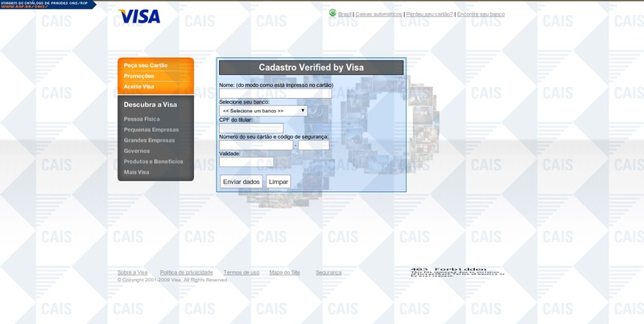
Task: Follow the 'Encontre seu banco' link
Action: pos(481,14)
